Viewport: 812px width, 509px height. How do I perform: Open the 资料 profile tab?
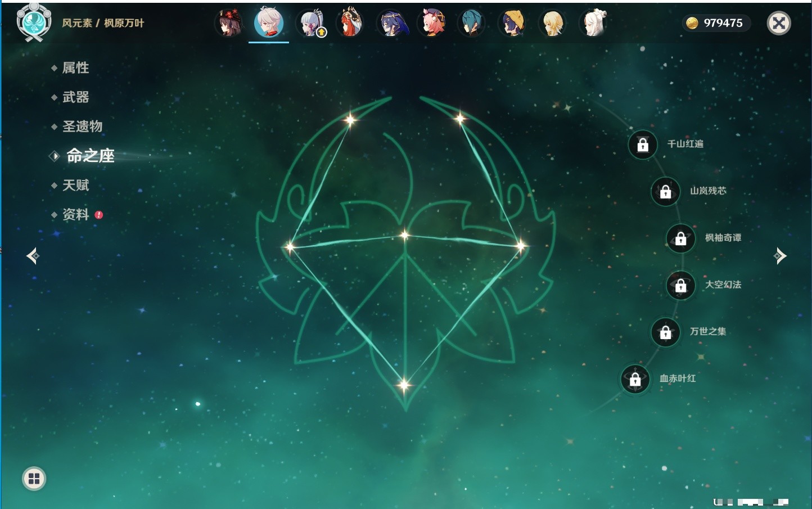pyautogui.click(x=76, y=214)
